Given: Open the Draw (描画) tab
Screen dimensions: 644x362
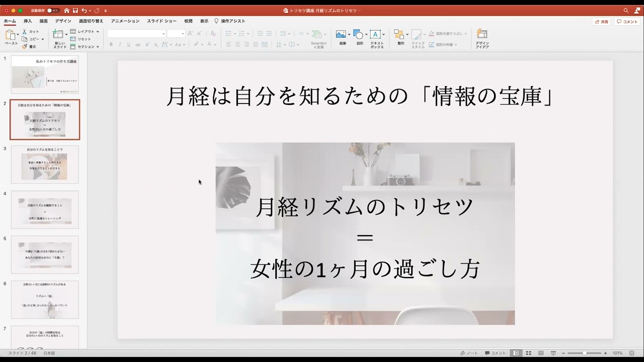Looking at the screenshot, I should (x=44, y=21).
